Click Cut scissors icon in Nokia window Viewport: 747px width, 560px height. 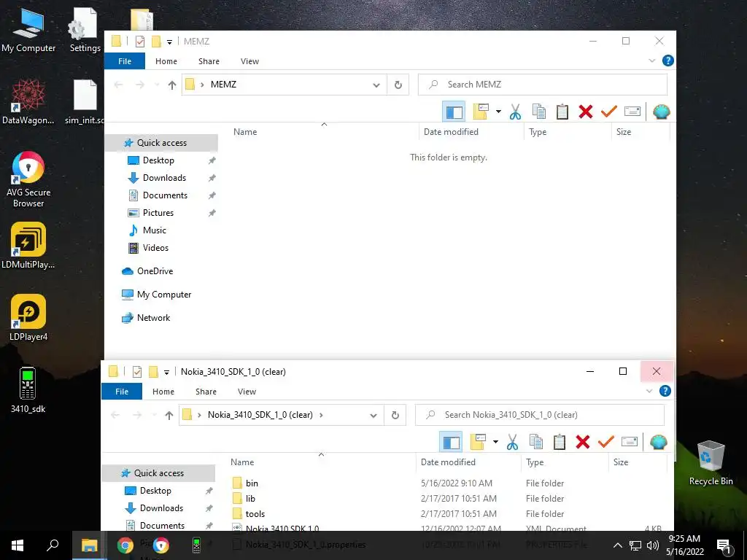click(512, 442)
